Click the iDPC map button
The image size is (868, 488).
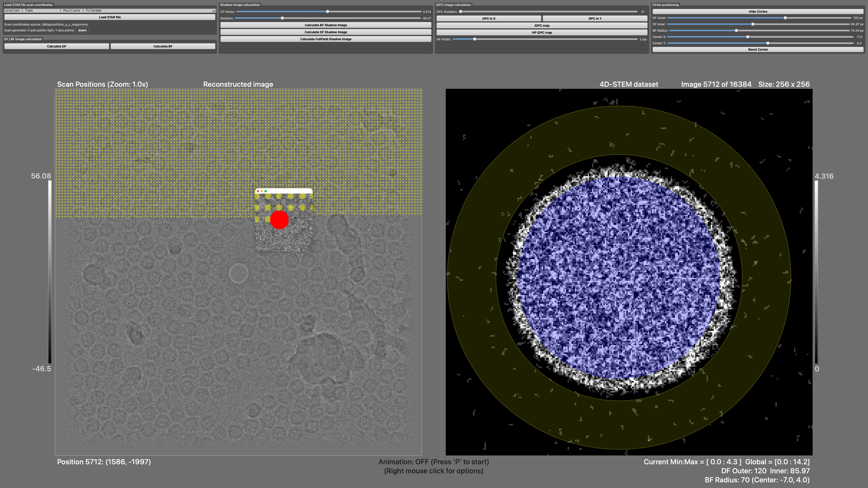click(542, 26)
